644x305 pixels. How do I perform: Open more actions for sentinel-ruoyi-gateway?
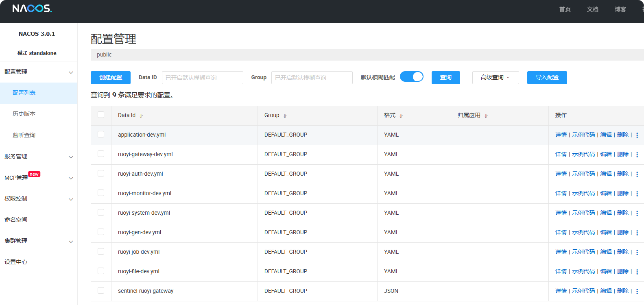[x=637, y=291]
